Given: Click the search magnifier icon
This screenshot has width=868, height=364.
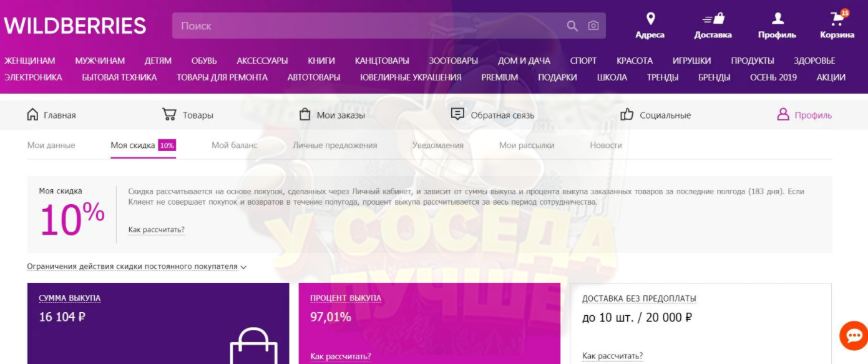Looking at the screenshot, I should pyautogui.click(x=572, y=26).
